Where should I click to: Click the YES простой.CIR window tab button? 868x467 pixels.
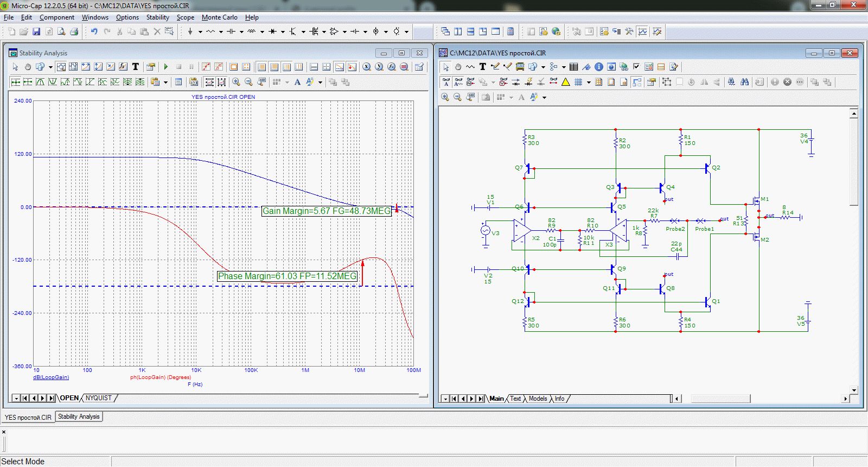point(28,417)
